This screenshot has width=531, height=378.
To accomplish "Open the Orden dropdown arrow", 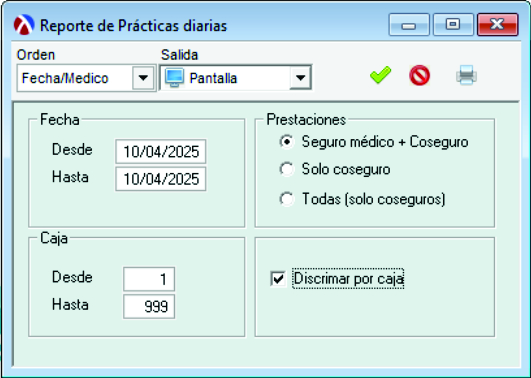I will click(143, 78).
